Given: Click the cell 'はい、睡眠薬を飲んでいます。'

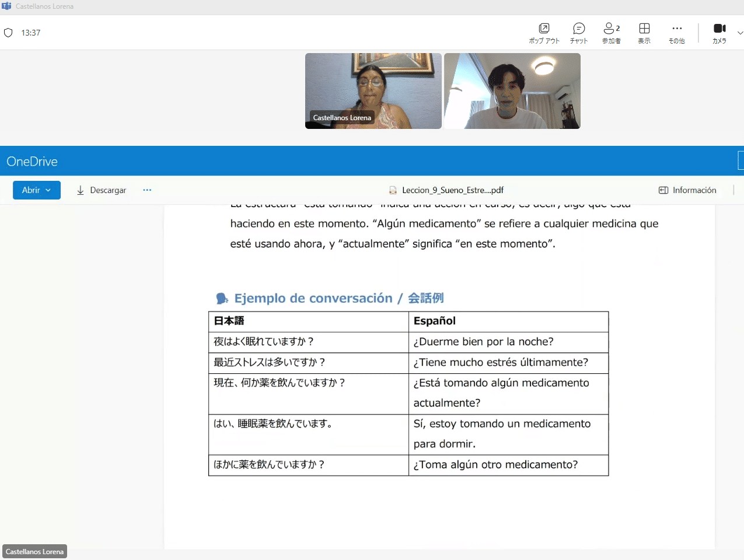Looking at the screenshot, I should (309, 435).
